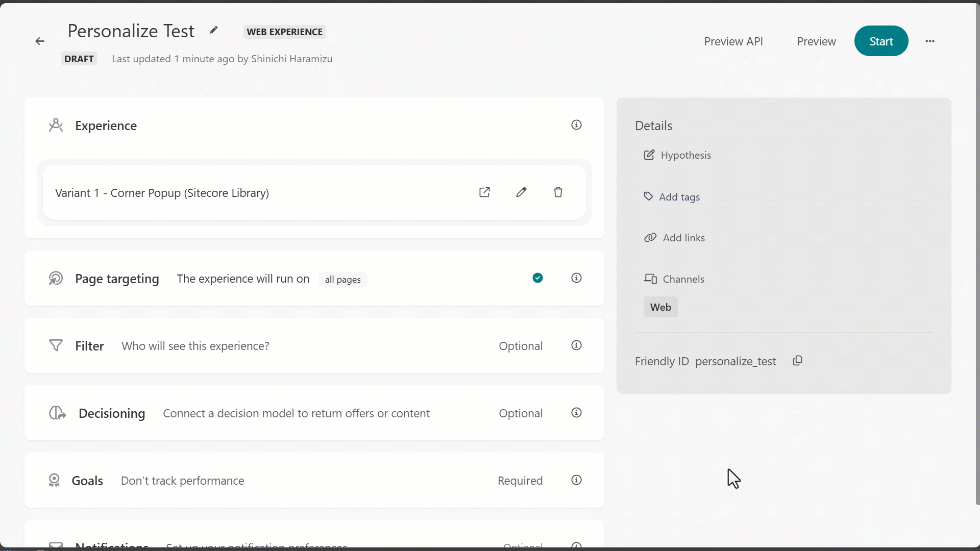
Task: Click Decisioning info icon
Action: (x=576, y=413)
